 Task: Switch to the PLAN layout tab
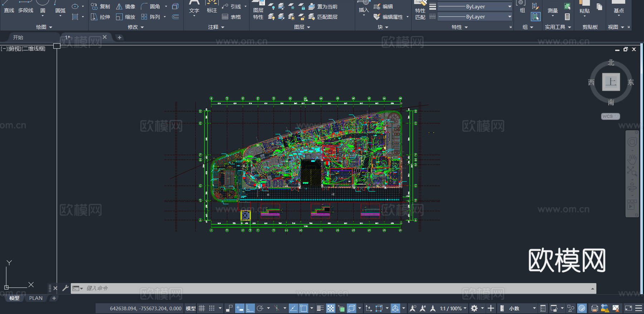click(x=36, y=298)
